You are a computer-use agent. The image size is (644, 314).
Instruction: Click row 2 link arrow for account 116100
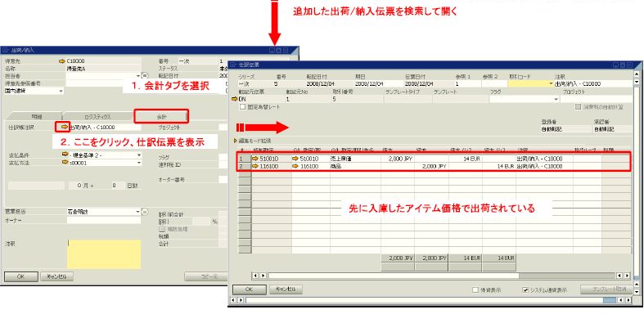255,166
